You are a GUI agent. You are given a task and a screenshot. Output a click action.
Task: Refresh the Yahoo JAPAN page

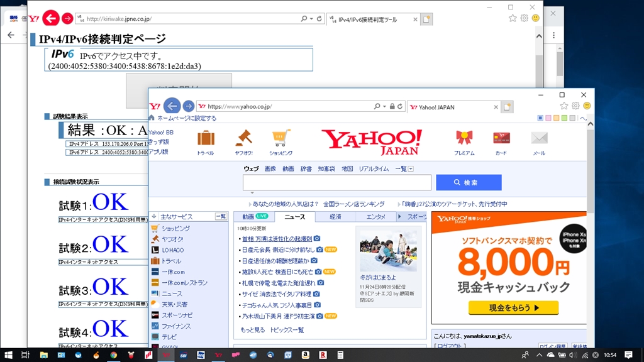[399, 106]
